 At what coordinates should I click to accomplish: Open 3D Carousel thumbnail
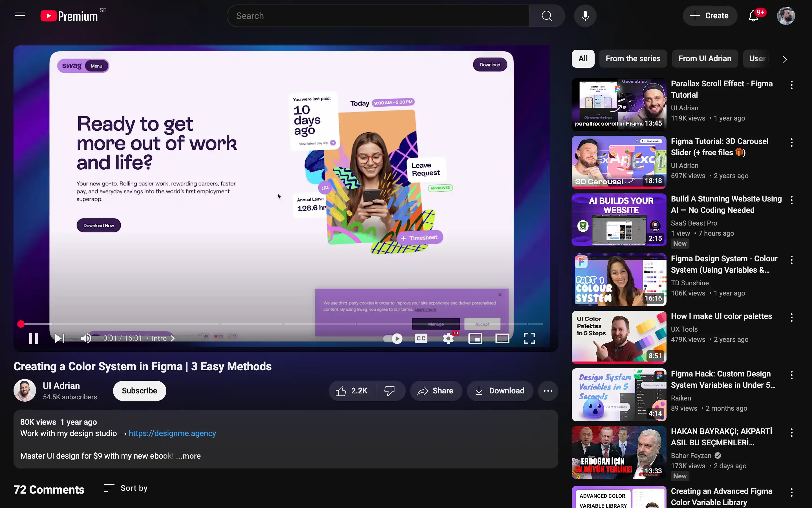[619, 162]
